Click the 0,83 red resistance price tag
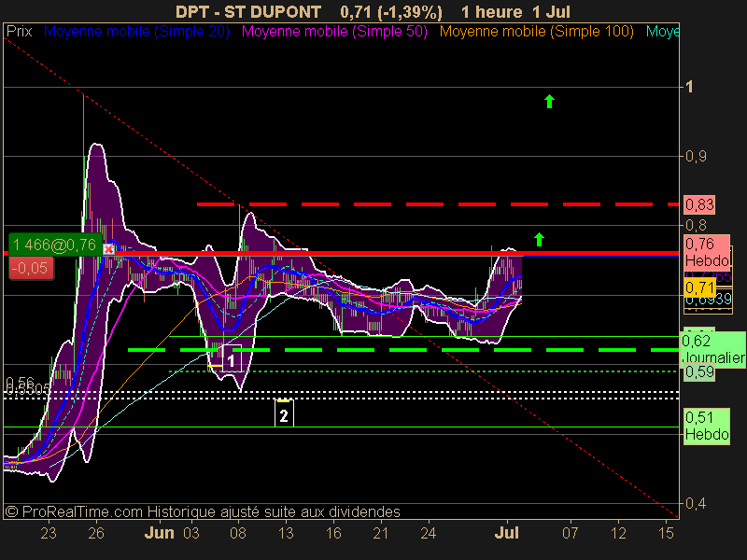The height and width of the screenshot is (560, 747). point(699,204)
